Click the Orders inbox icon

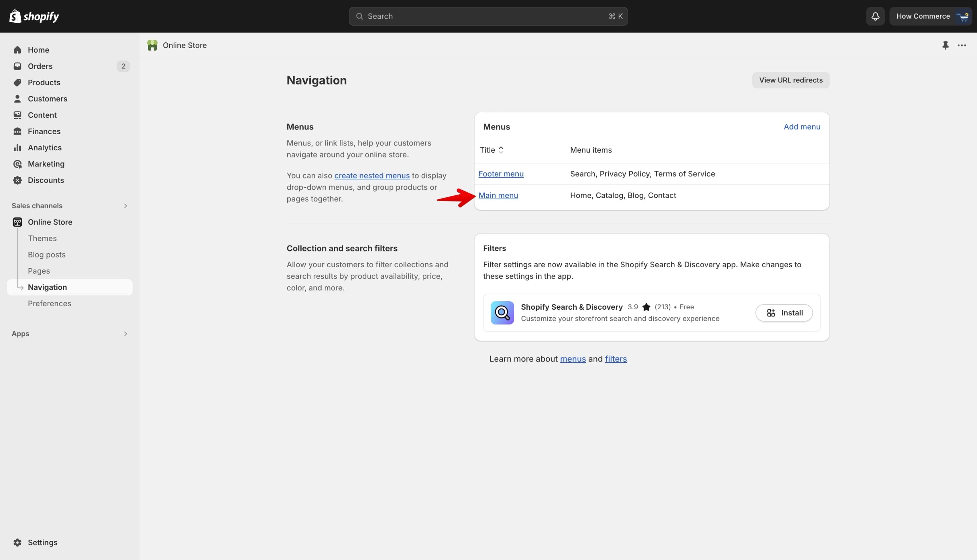[x=17, y=66]
